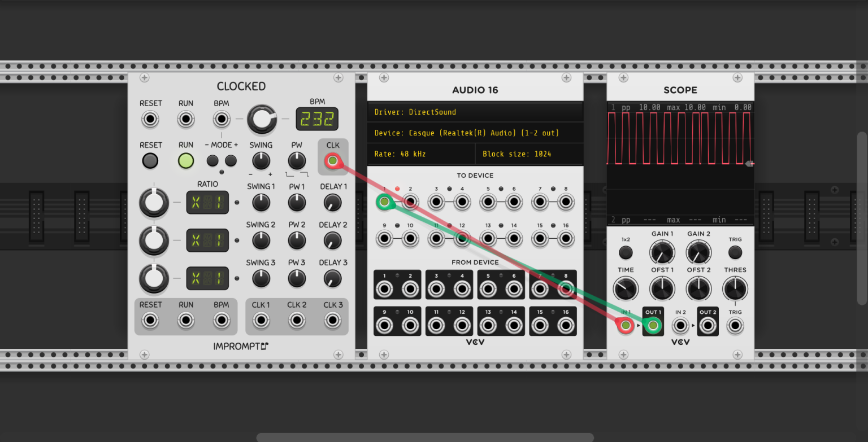Click the Scope THRES knob
868x442 pixels.
[735, 288]
